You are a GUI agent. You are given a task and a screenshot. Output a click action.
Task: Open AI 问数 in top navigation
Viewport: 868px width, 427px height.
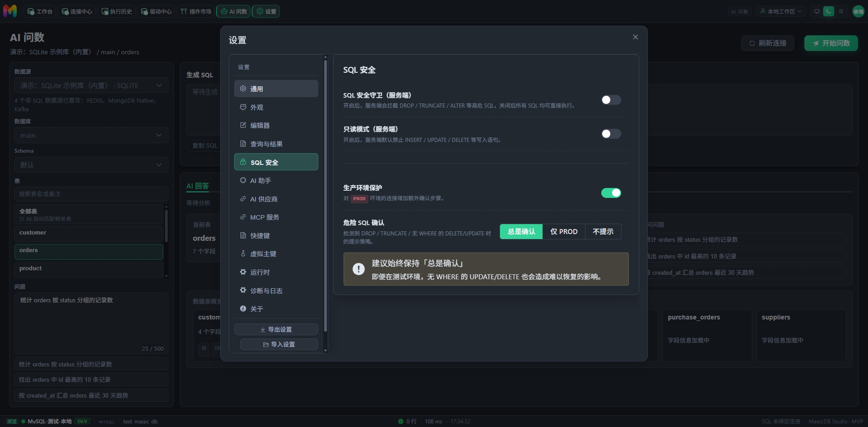pyautogui.click(x=234, y=11)
